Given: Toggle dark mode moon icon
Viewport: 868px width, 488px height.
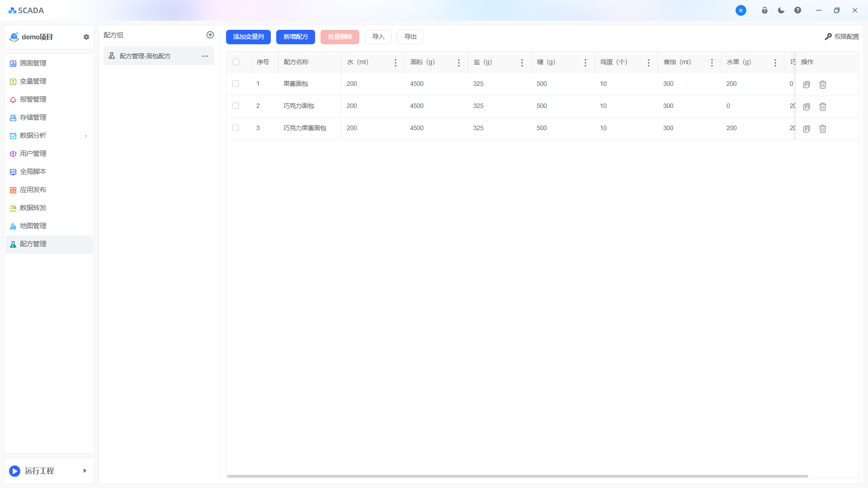Looking at the screenshot, I should click(x=781, y=10).
